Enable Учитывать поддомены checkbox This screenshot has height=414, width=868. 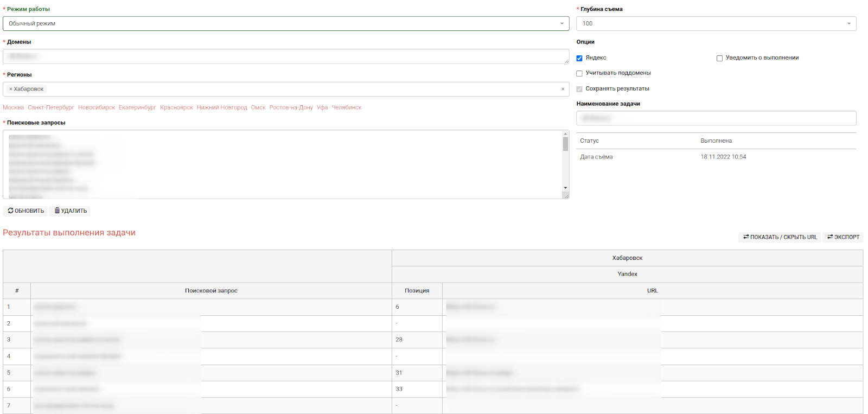579,73
